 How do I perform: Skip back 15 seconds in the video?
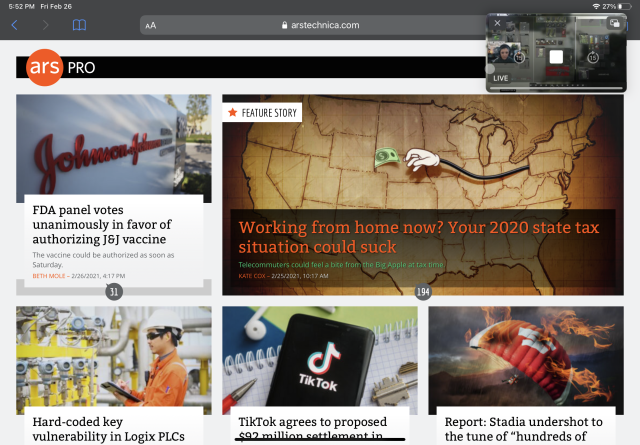coord(520,57)
